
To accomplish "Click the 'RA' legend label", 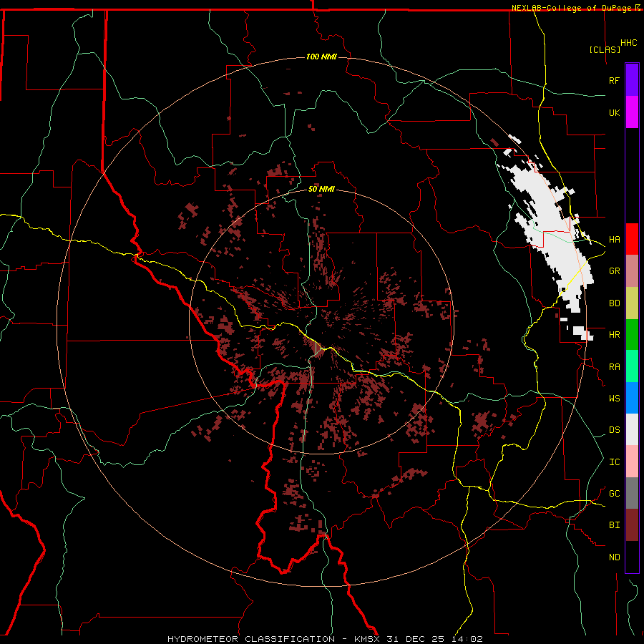I will [614, 367].
